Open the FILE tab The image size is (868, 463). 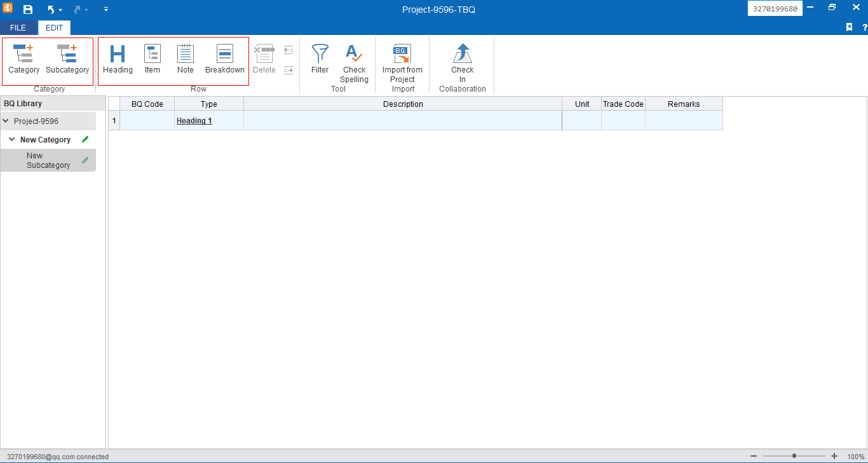coord(18,28)
